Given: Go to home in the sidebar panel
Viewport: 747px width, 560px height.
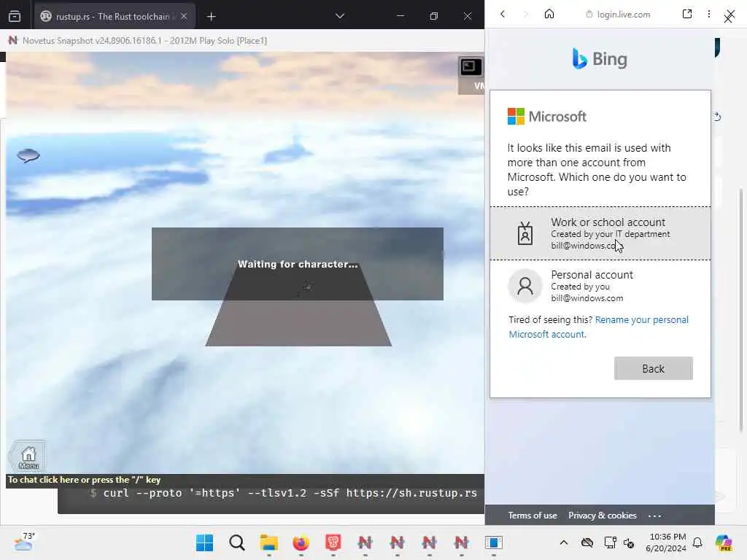Looking at the screenshot, I should pos(549,15).
